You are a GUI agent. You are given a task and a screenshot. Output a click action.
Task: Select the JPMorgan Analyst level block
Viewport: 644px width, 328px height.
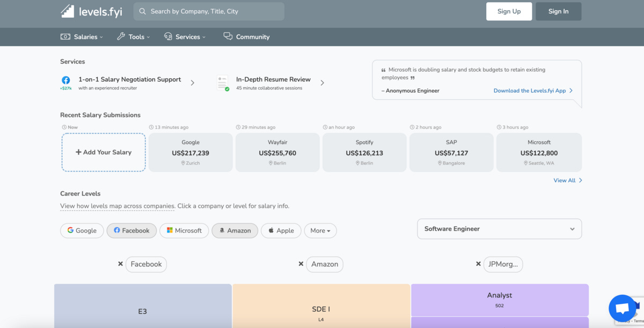tap(500, 300)
